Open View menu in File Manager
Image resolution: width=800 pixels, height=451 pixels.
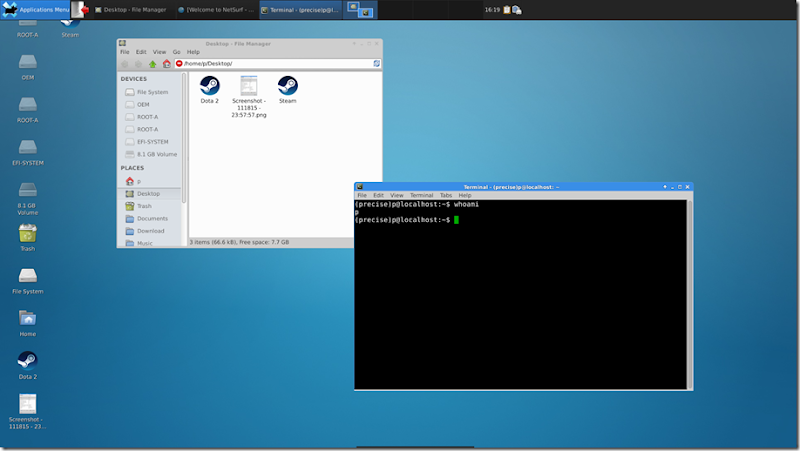(159, 52)
